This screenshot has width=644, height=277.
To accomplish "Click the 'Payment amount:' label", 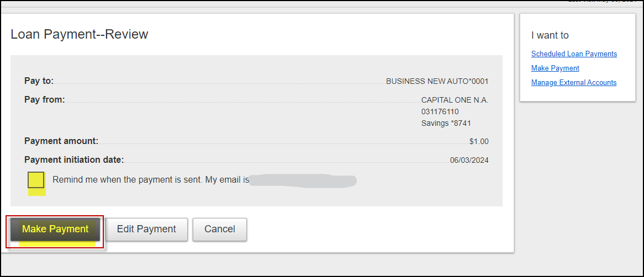I will pyautogui.click(x=61, y=141).
